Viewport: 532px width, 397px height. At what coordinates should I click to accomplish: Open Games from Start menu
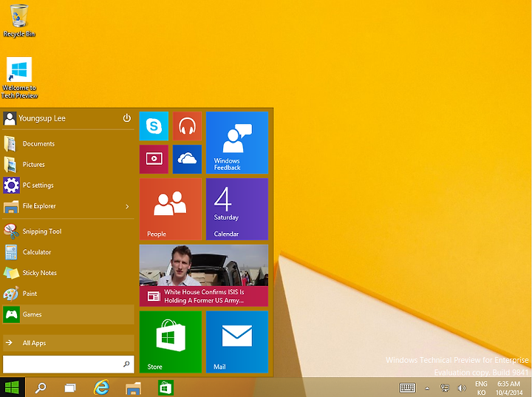68,314
